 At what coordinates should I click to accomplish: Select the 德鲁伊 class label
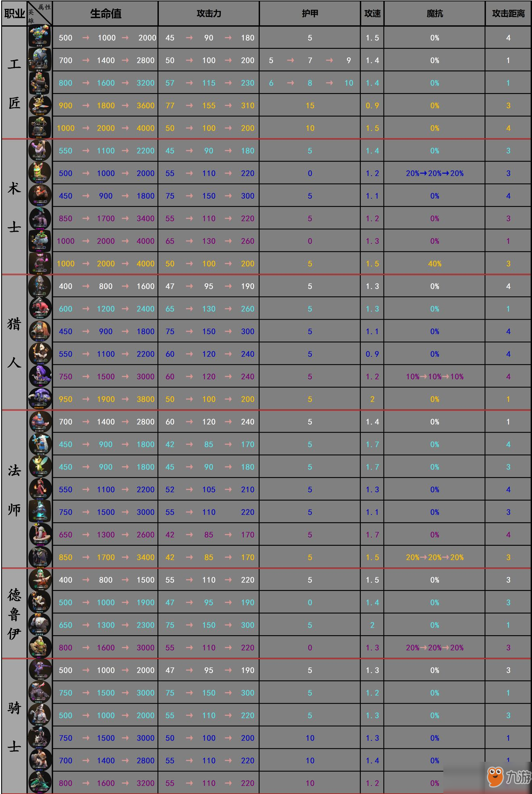coord(14,613)
